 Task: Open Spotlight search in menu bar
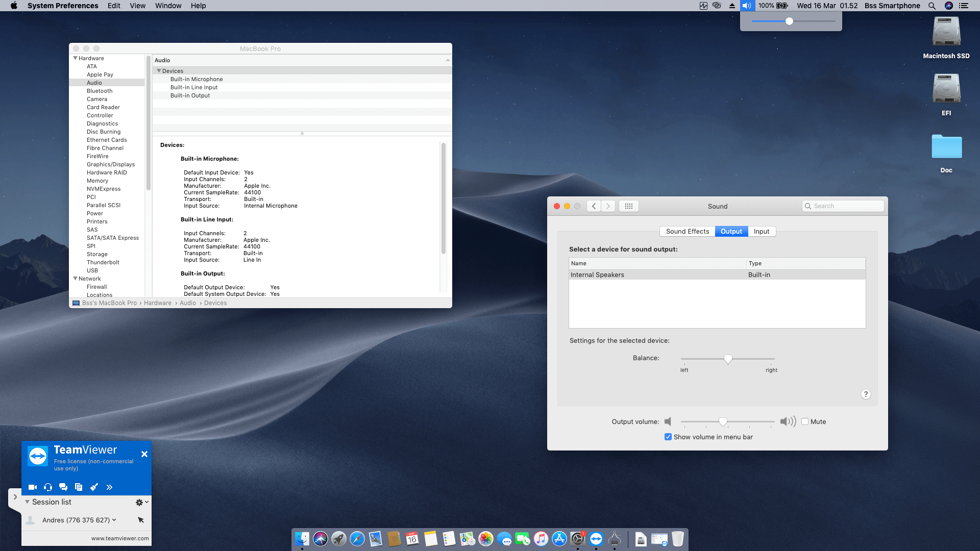(932, 6)
